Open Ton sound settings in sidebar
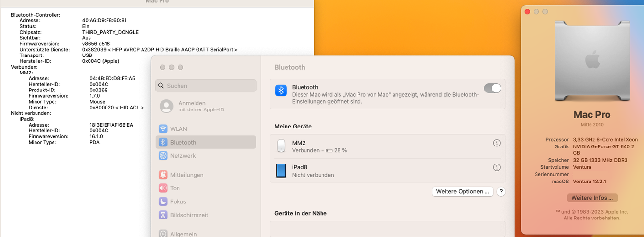This screenshot has height=237, width=644. tap(206, 188)
